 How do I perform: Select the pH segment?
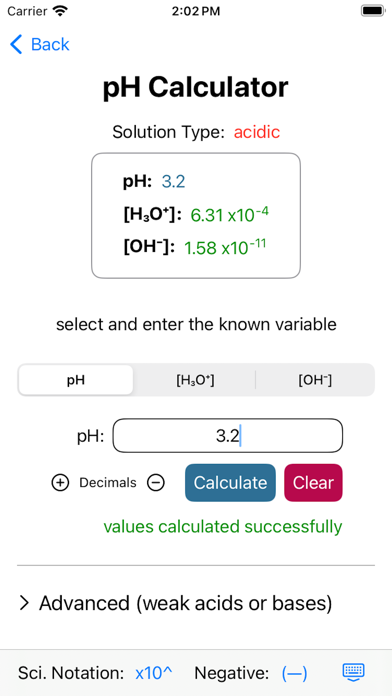pos(76,380)
